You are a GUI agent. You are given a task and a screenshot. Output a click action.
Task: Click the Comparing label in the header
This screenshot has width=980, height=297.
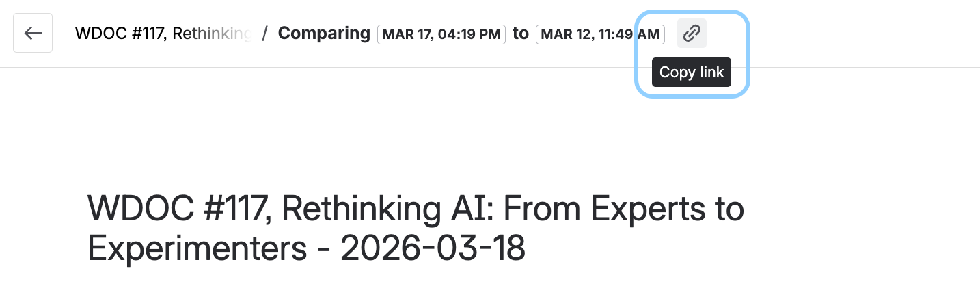point(324,34)
